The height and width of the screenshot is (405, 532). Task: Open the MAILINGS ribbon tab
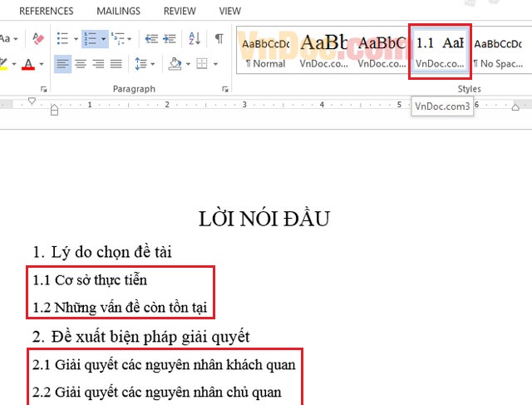click(118, 12)
